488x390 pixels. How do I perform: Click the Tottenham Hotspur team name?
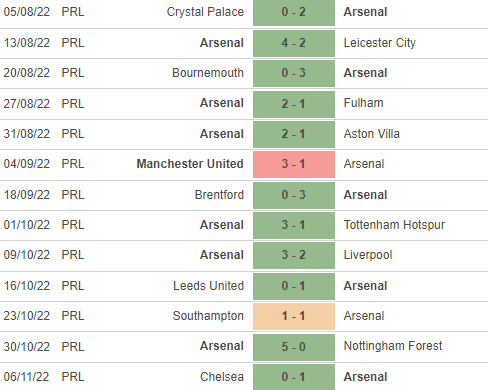(394, 225)
